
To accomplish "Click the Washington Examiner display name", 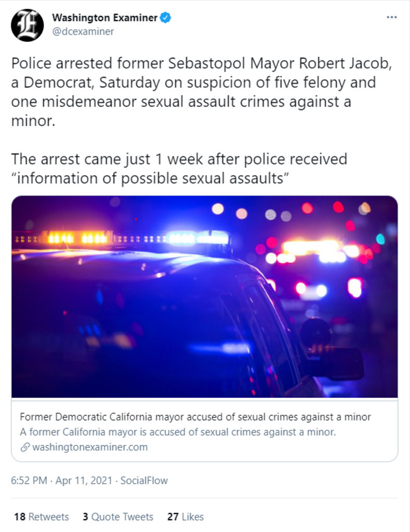I will [104, 18].
